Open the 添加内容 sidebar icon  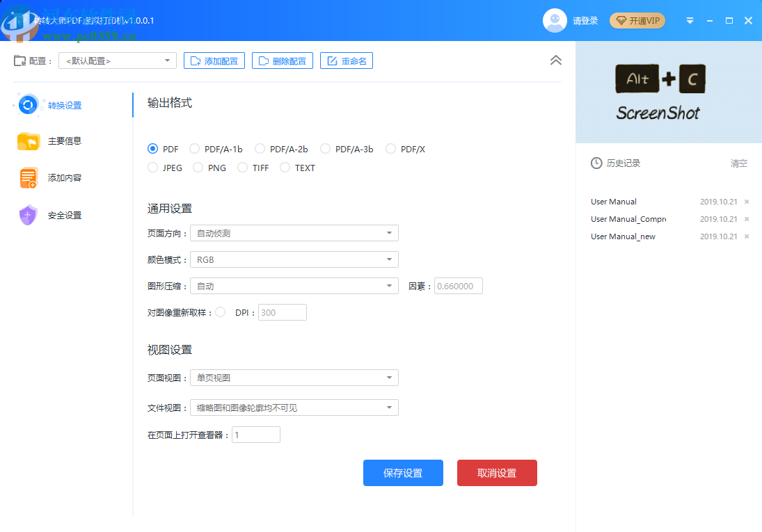[x=27, y=178]
